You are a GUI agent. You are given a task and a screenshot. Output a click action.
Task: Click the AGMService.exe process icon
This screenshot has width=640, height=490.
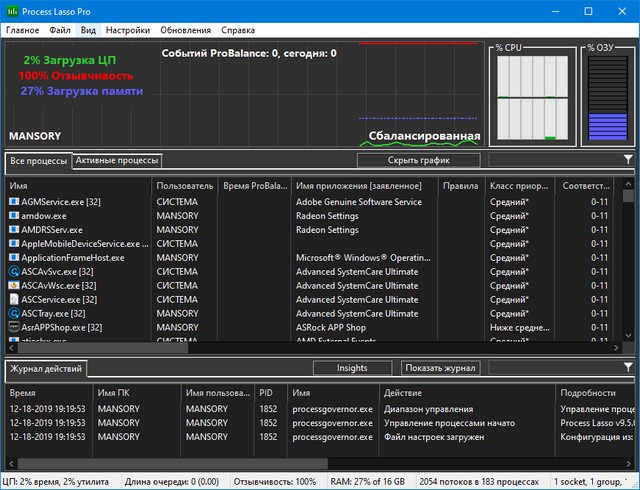point(14,202)
